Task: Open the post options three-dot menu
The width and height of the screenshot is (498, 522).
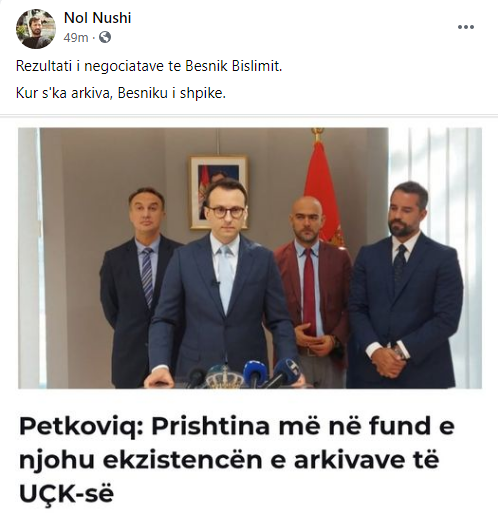Action: click(x=466, y=27)
